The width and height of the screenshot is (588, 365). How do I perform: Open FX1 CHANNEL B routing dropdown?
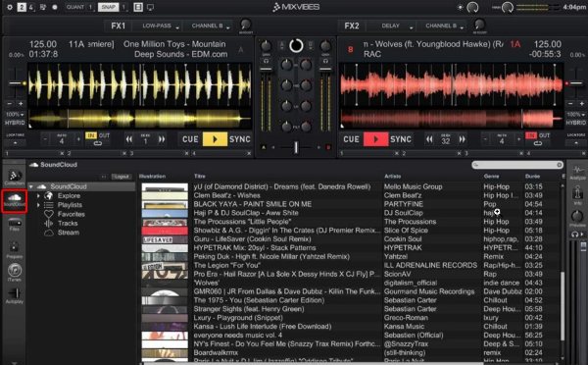210,26
